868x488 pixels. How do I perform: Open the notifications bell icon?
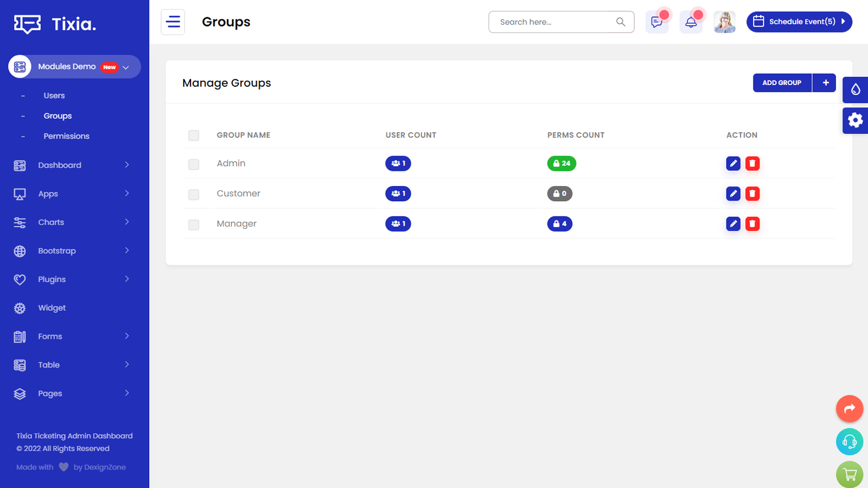point(691,22)
